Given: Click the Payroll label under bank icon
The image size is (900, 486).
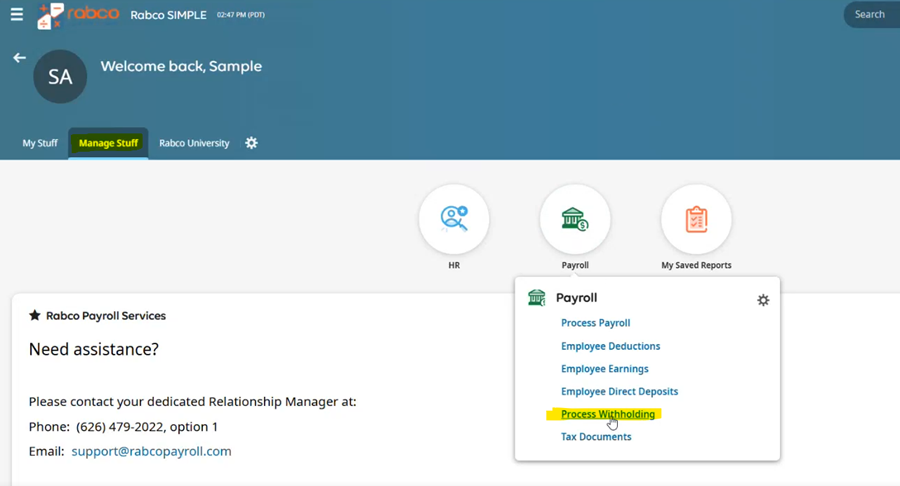Looking at the screenshot, I should click(575, 265).
